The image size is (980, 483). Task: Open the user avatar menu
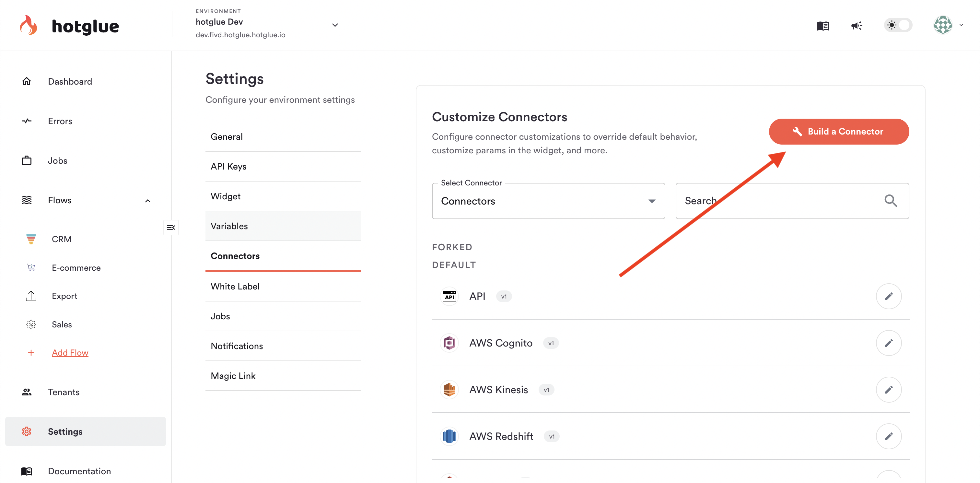[x=943, y=25]
